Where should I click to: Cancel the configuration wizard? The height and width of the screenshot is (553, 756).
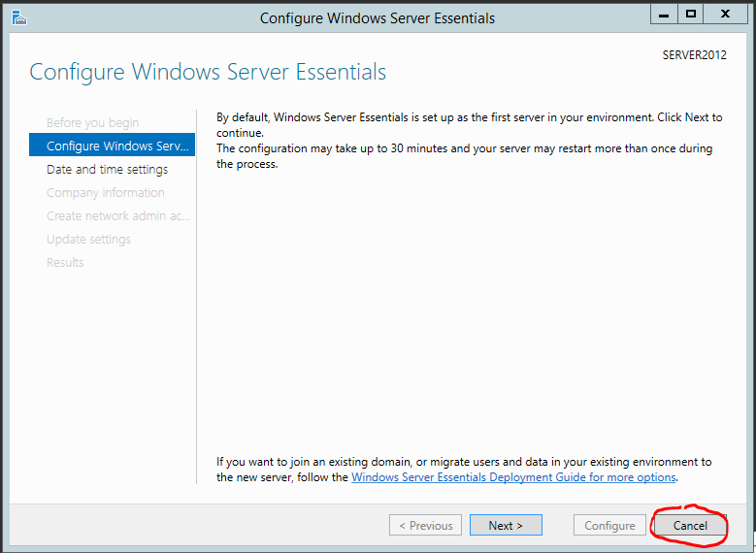pyautogui.click(x=690, y=525)
